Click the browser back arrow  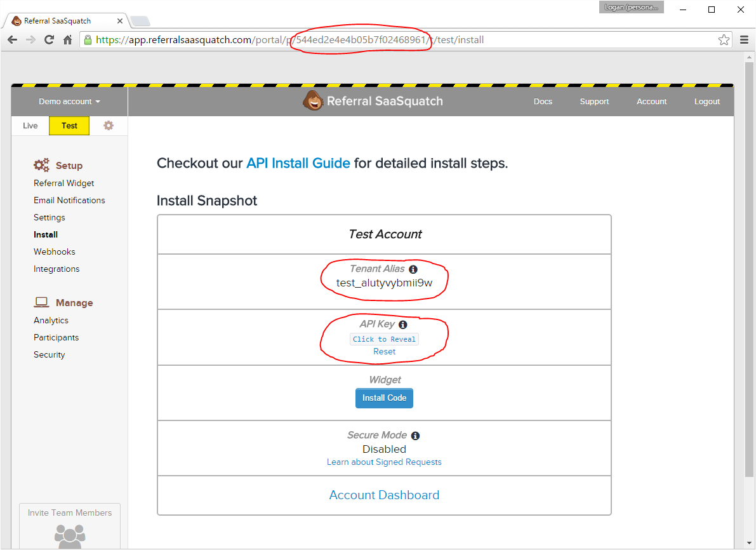(13, 40)
